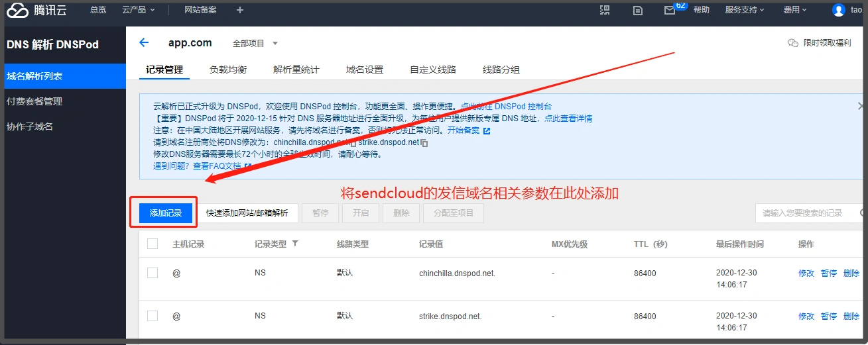Click the 暂停 toolbar button
The width and height of the screenshot is (868, 345).
[x=320, y=213]
